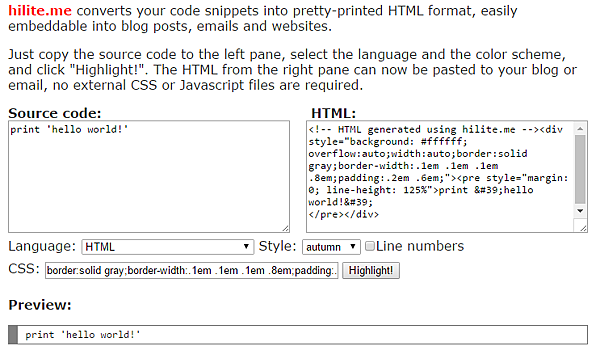Open the Language dropdown showing HTML
The width and height of the screenshot is (600, 363).
[x=168, y=247]
